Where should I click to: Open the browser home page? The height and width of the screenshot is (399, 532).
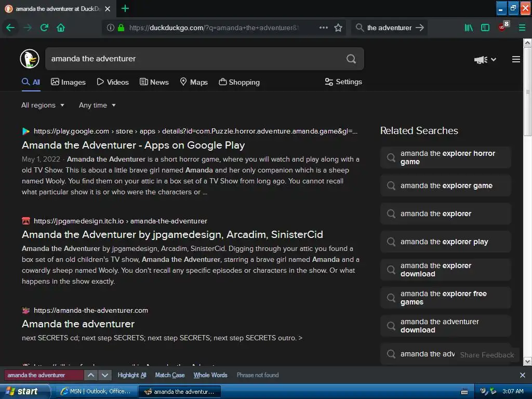click(x=61, y=28)
